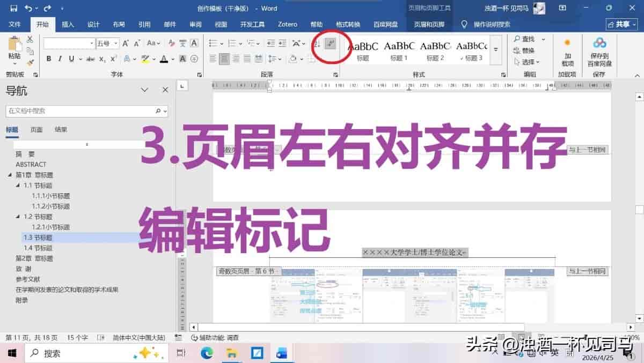Screen dimensions: 644x363
Task: Toggle show/hide editing marks button
Action: [331, 43]
